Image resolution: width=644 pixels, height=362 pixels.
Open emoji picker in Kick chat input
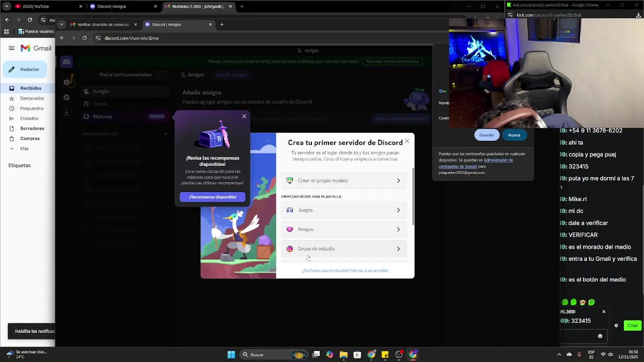coord(600,336)
